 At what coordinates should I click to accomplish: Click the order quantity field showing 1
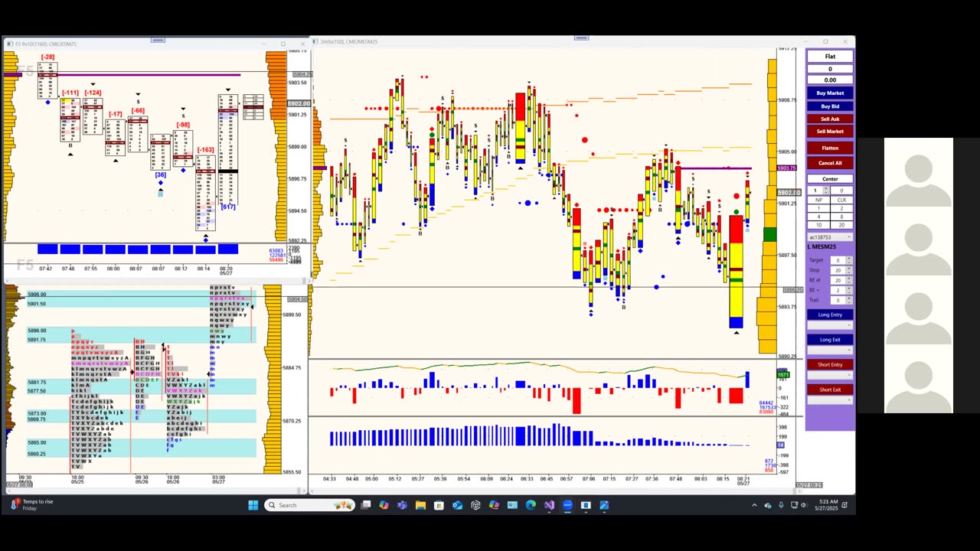tap(817, 191)
